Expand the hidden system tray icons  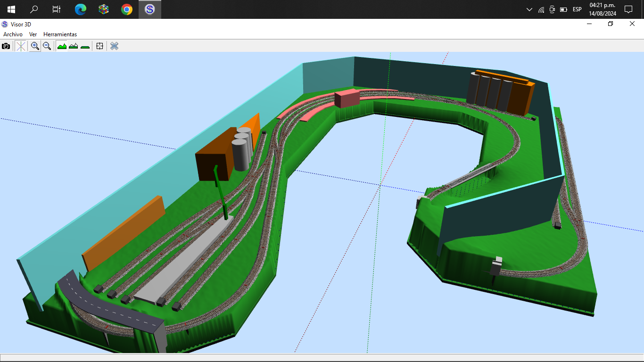[x=529, y=9]
